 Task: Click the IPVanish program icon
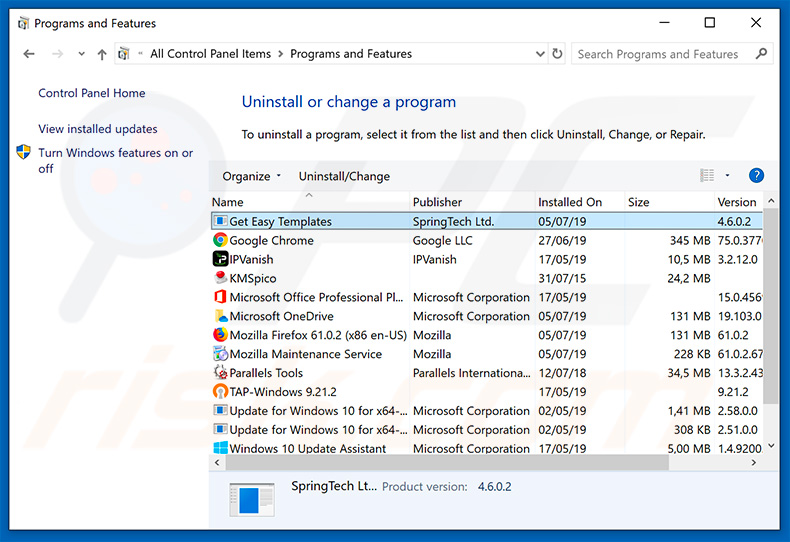pos(220,259)
